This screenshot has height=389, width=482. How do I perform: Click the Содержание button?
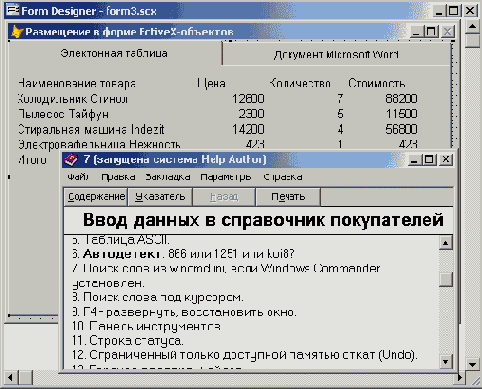click(96, 197)
